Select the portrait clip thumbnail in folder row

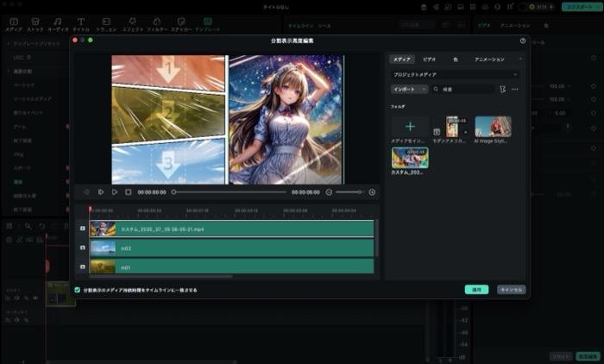pyautogui.click(x=452, y=126)
